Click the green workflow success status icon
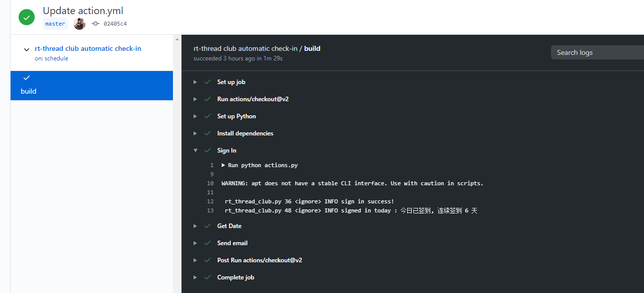644x293 pixels. click(x=27, y=17)
